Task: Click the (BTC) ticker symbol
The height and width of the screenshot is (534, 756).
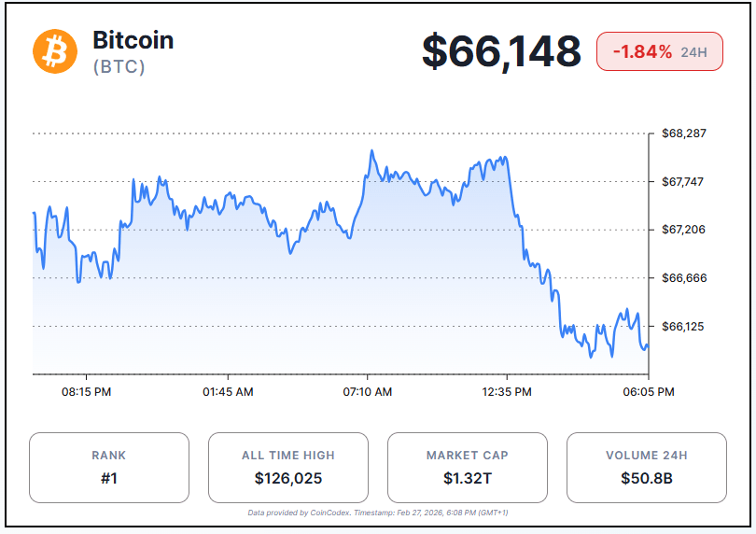Action: pos(119,67)
